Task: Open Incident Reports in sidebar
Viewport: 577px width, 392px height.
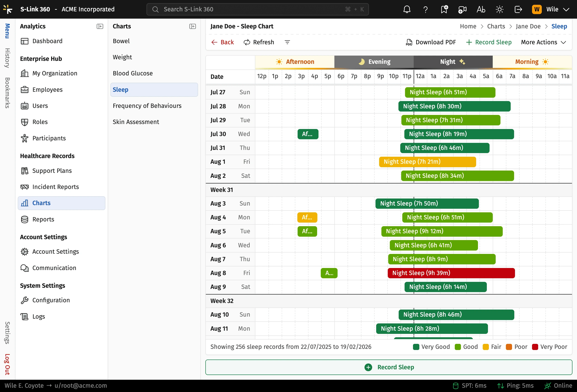Action: (x=55, y=187)
